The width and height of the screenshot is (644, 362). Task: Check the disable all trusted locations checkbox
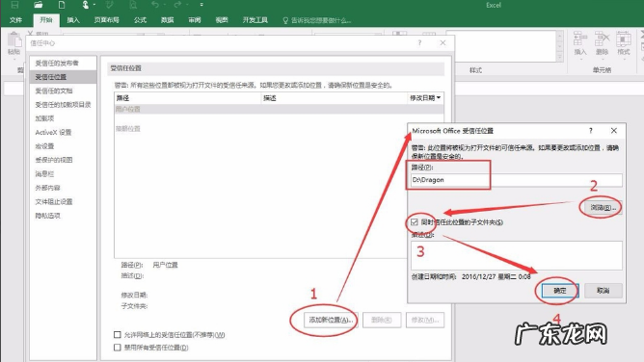[118, 348]
